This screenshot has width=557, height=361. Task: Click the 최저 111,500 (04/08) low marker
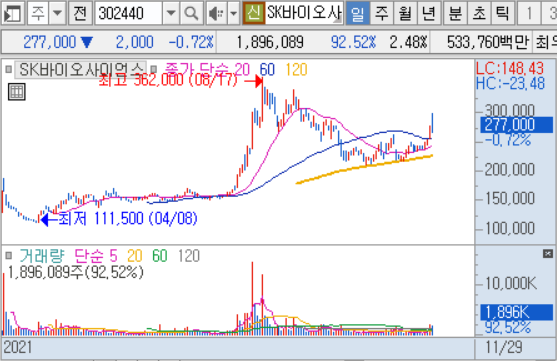pos(127,219)
